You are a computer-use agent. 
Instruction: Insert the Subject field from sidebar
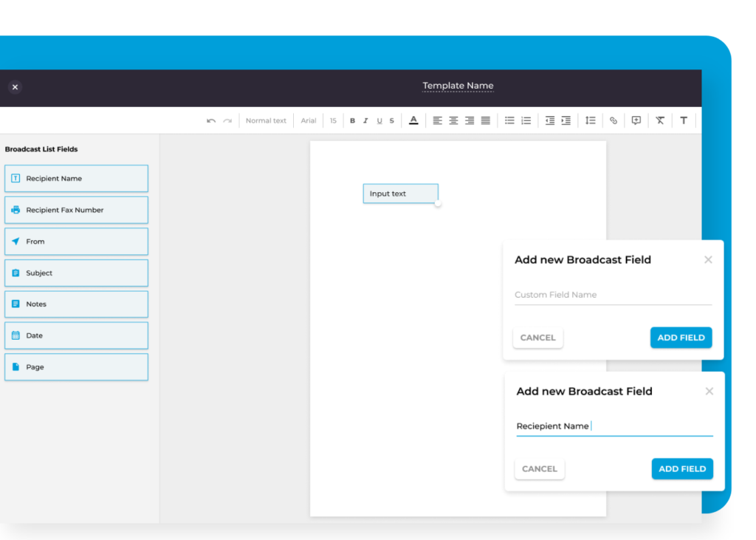coord(76,273)
